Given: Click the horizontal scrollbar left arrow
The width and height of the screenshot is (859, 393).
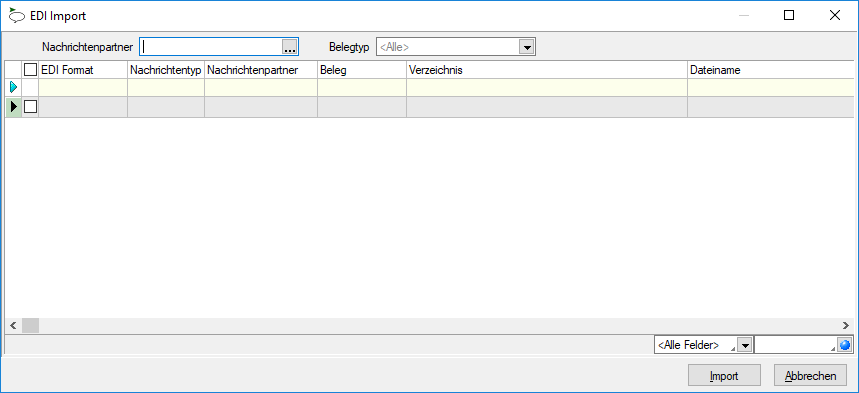Looking at the screenshot, I should point(13,326).
